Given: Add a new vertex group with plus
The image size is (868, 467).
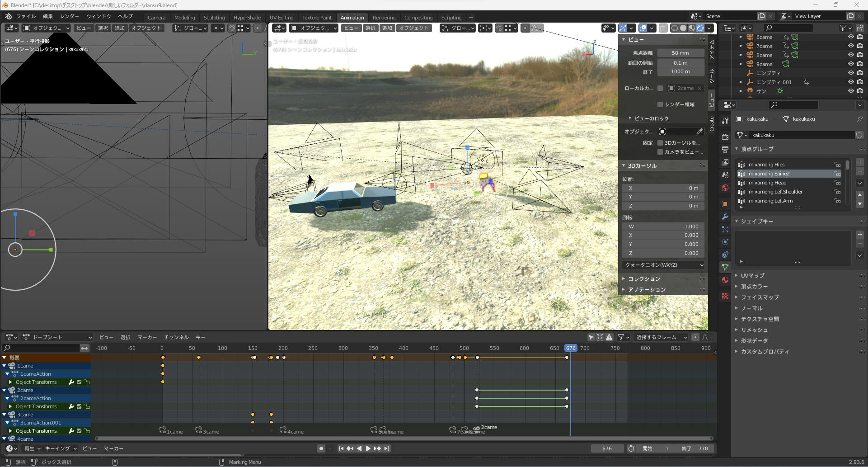Looking at the screenshot, I should click(x=860, y=162).
